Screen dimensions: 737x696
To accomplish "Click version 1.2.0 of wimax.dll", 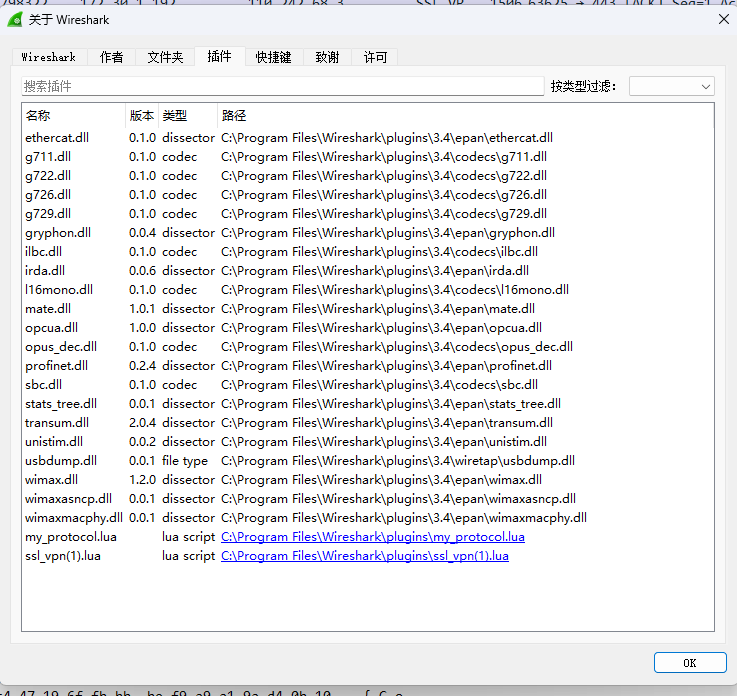I will pyautogui.click(x=142, y=480).
